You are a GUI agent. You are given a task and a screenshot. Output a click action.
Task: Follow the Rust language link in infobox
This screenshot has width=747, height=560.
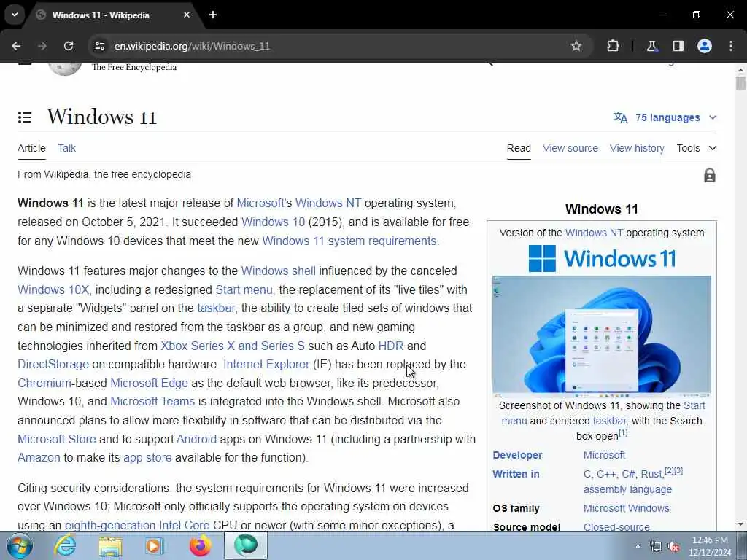[x=651, y=474]
